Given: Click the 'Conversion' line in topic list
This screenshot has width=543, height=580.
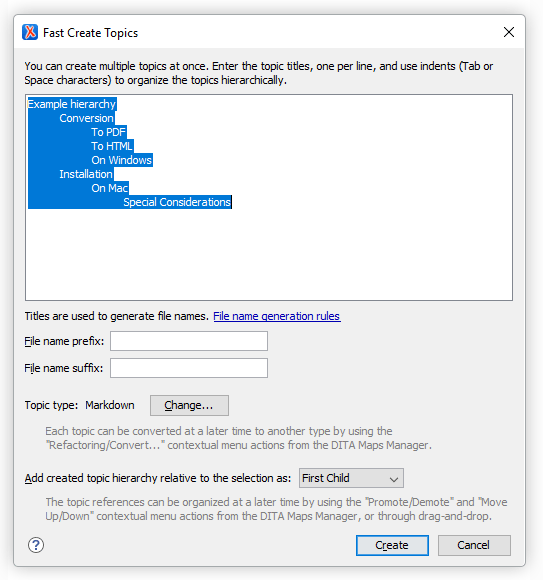Looking at the screenshot, I should click(87, 118).
